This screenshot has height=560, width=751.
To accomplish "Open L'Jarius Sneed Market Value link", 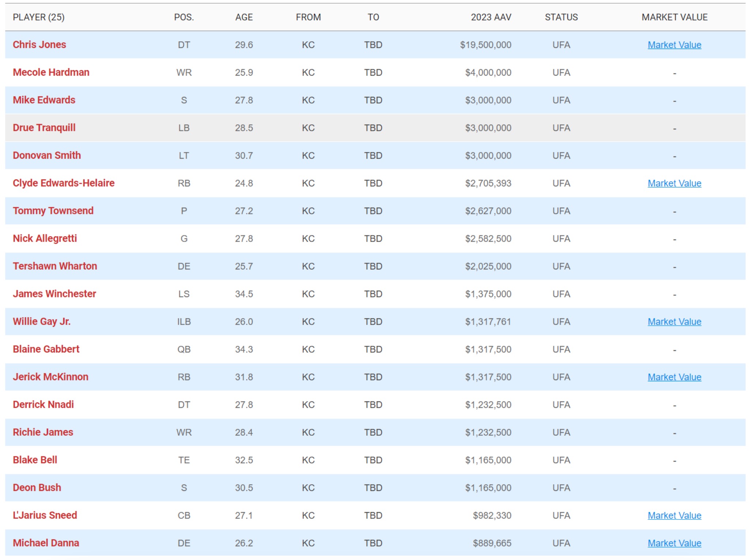I will pyautogui.click(x=674, y=515).
